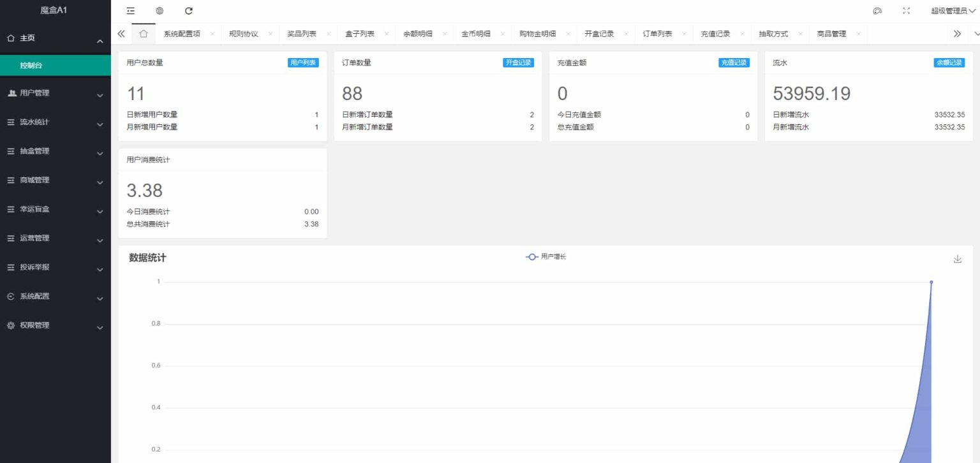Click the 用户列表 badge button

[303, 62]
